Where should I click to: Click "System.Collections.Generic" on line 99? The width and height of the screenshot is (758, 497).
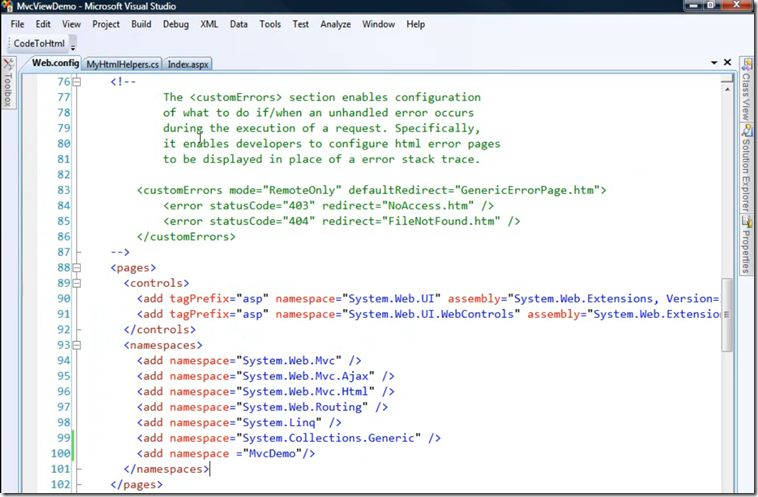(x=328, y=438)
